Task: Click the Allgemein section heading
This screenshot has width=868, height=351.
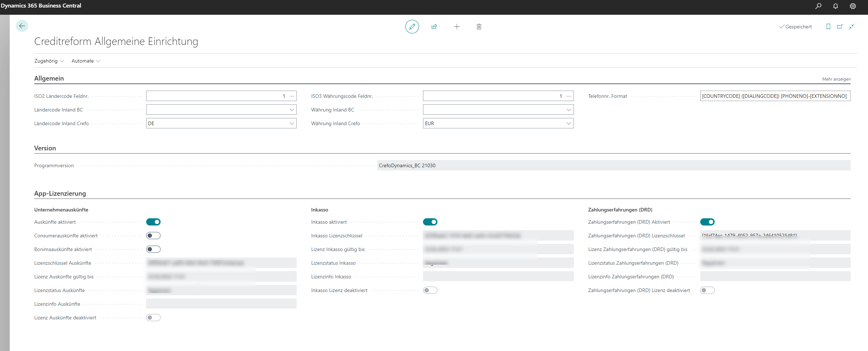Action: coord(49,78)
